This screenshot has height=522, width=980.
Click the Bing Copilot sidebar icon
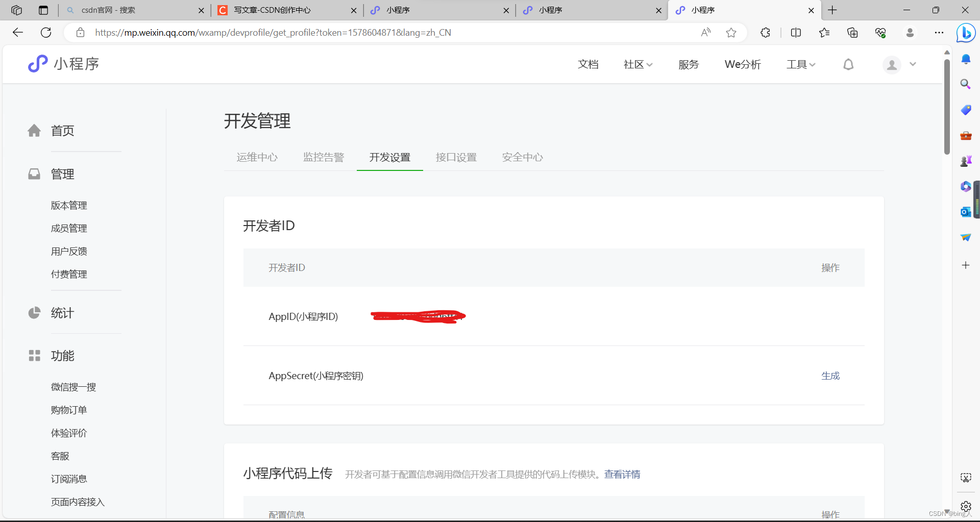(966, 33)
